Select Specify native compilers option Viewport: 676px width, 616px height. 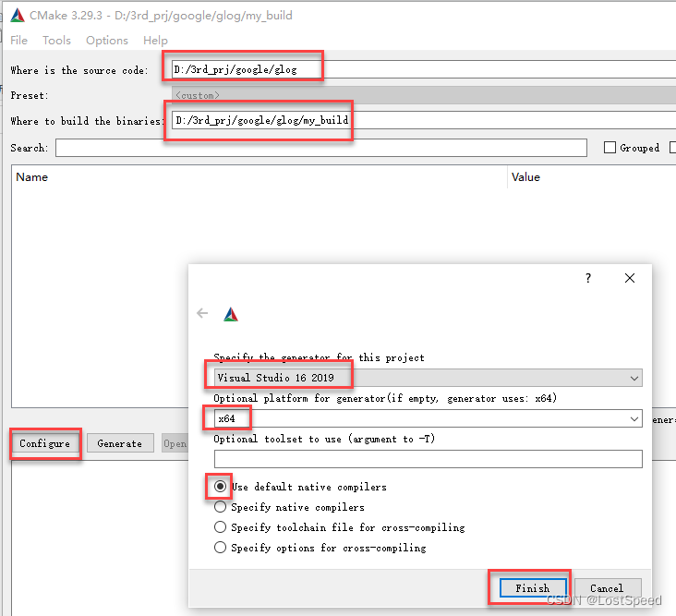[x=220, y=507]
